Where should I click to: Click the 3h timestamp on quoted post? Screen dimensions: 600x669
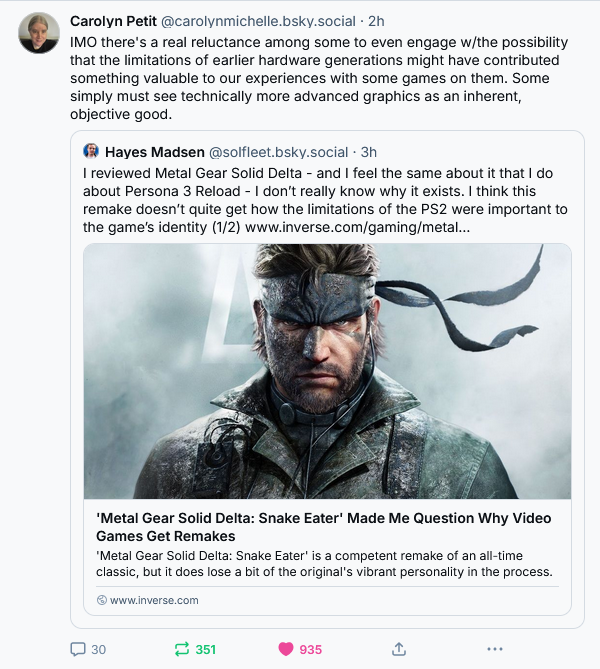click(x=368, y=152)
